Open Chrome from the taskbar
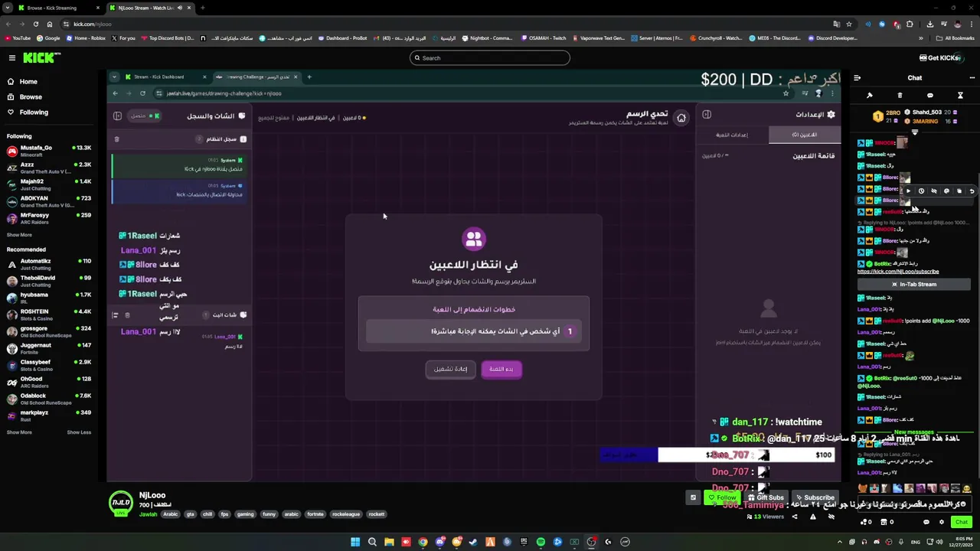Screen dimensions: 980x551 coord(423,542)
